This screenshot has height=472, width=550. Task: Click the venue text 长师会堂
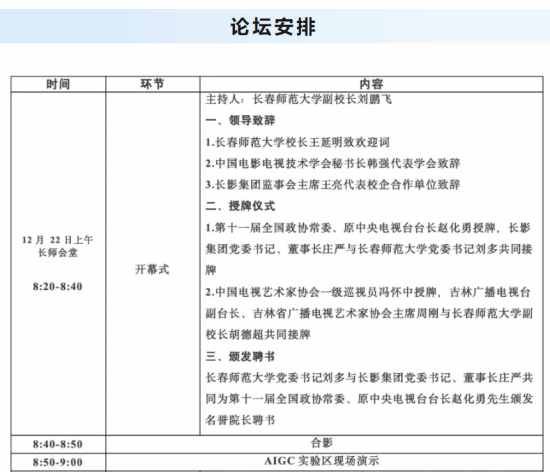pyautogui.click(x=58, y=252)
